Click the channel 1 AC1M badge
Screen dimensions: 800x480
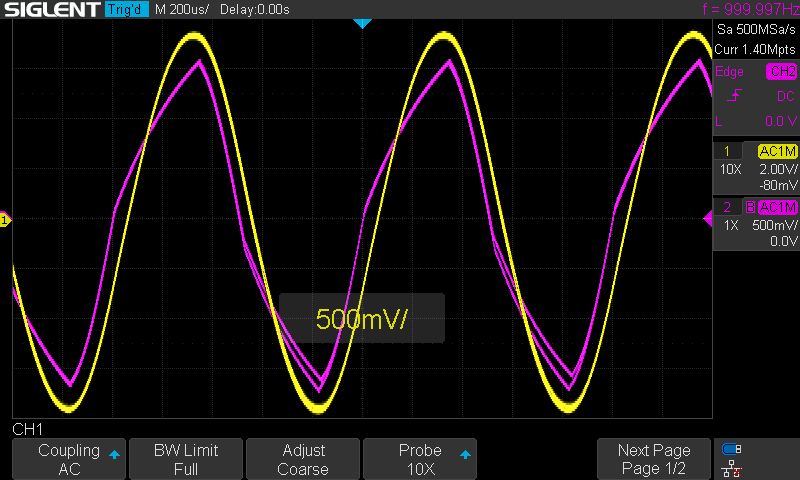778,151
